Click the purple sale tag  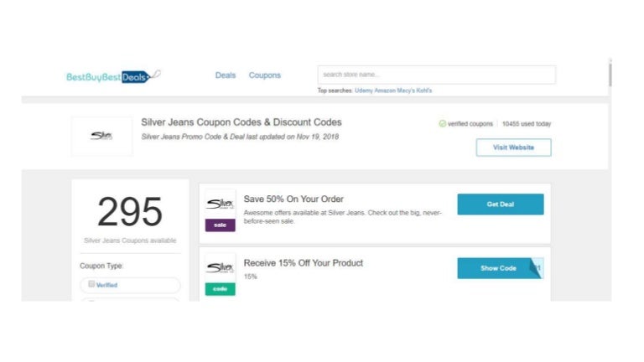pos(220,225)
